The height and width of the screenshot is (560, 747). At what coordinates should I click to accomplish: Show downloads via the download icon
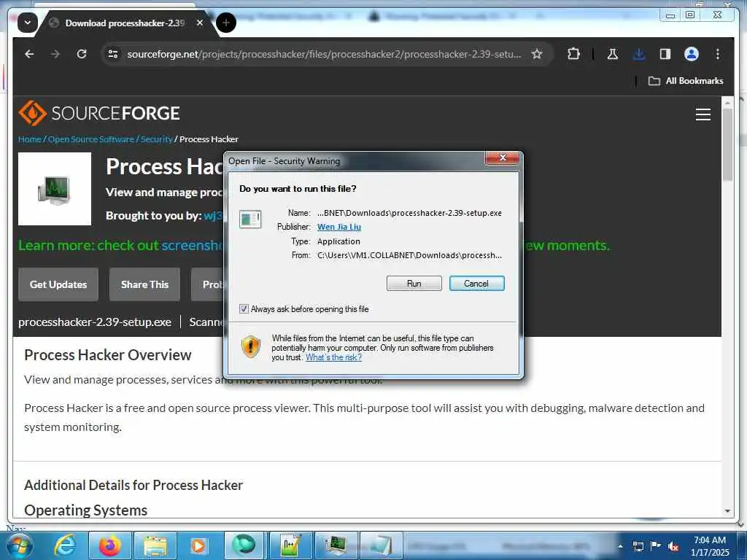tap(639, 54)
